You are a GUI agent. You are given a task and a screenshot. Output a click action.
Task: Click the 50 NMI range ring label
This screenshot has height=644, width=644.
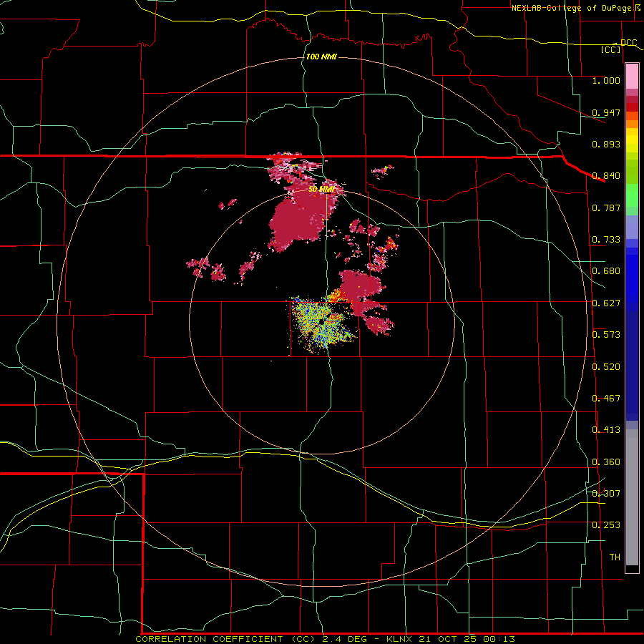[x=321, y=190]
